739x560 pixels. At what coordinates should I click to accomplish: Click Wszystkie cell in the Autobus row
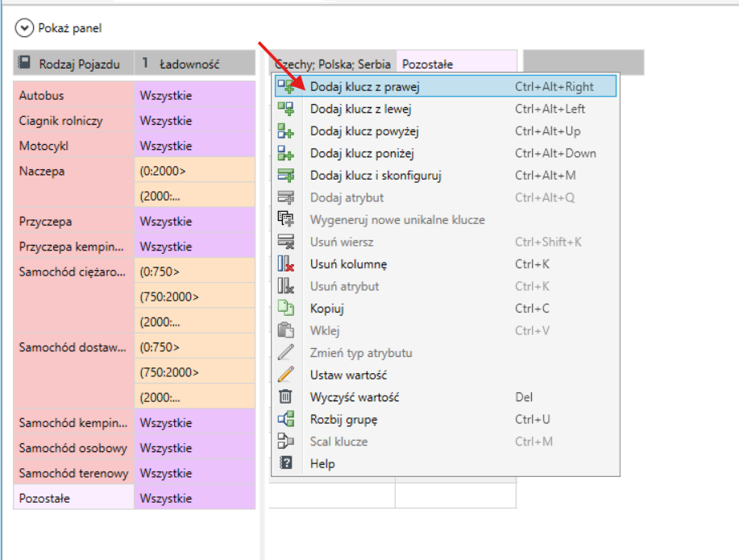pyautogui.click(x=195, y=95)
